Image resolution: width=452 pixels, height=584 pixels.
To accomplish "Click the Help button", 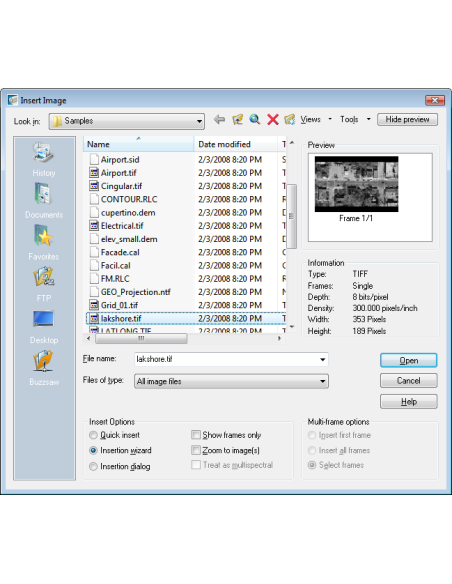I will 409,402.
